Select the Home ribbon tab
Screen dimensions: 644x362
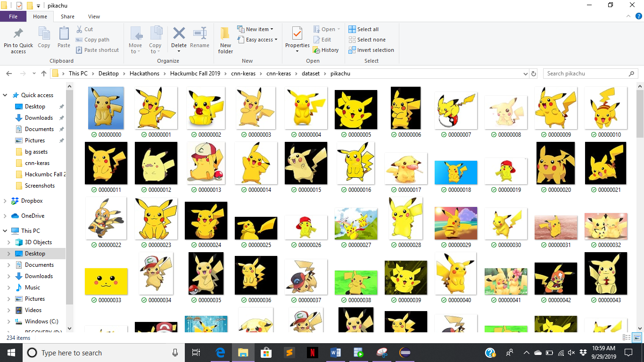pyautogui.click(x=40, y=16)
